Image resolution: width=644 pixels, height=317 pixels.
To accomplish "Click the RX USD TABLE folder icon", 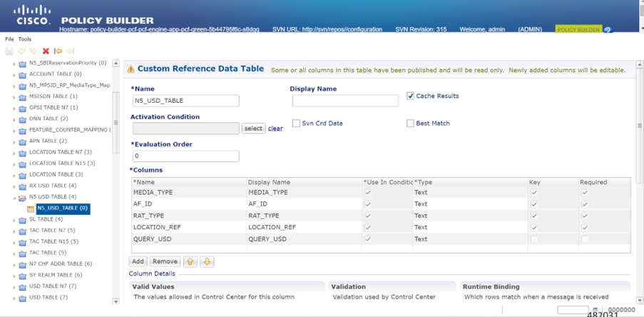I will [x=23, y=186].
